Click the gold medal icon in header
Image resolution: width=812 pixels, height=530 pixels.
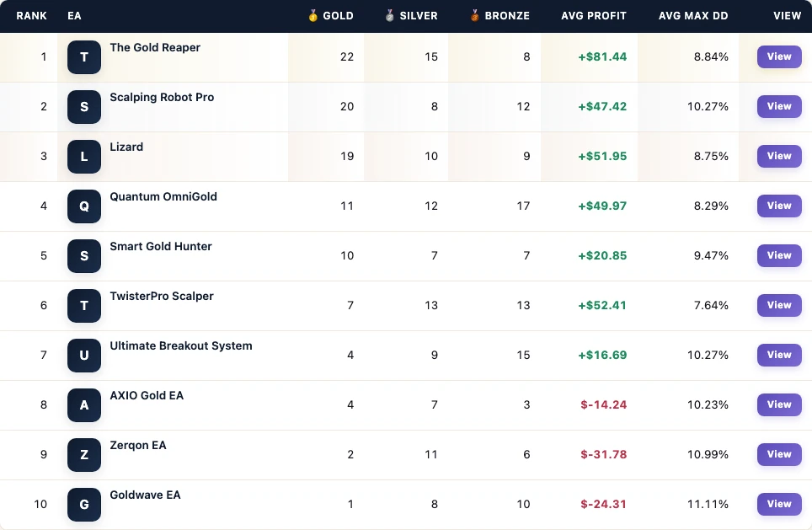pyautogui.click(x=313, y=15)
